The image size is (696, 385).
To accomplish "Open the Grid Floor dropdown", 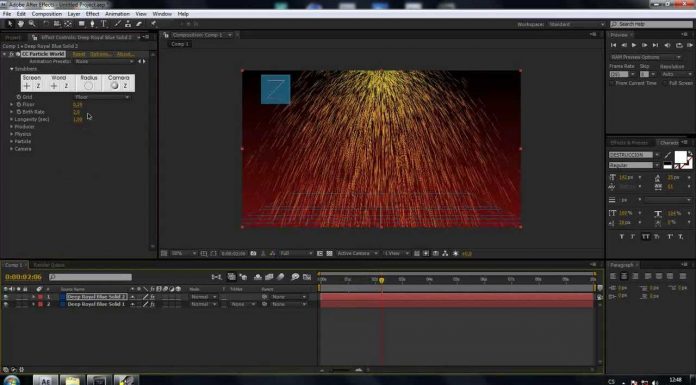I will coord(101,97).
